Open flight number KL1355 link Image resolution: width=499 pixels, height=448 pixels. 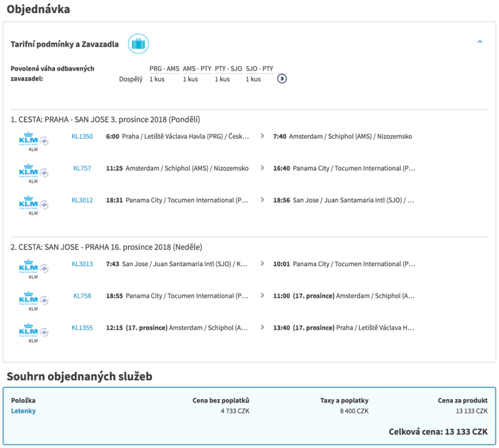click(x=82, y=328)
